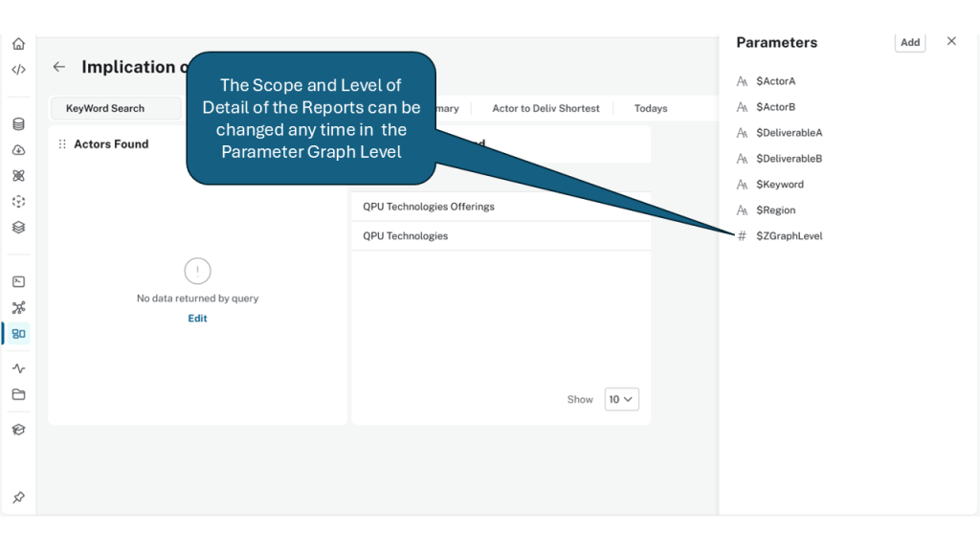This screenshot has height=551, width=980.
Task: Open the activity pulse monitor icon
Action: point(18,368)
